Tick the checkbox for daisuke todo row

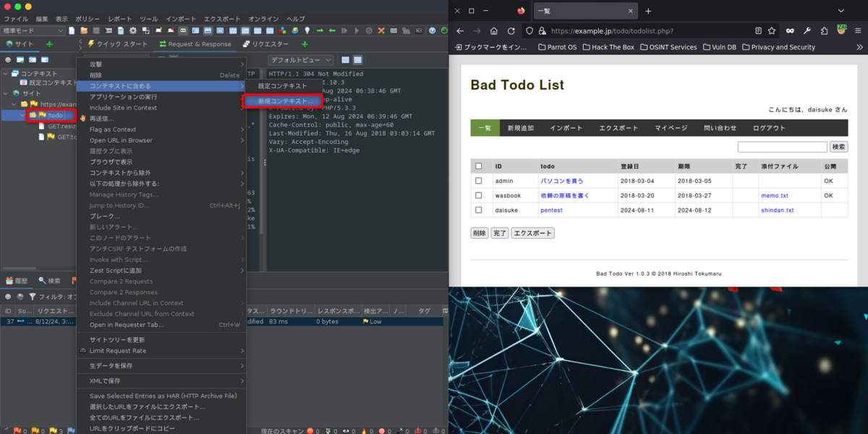[x=478, y=210]
